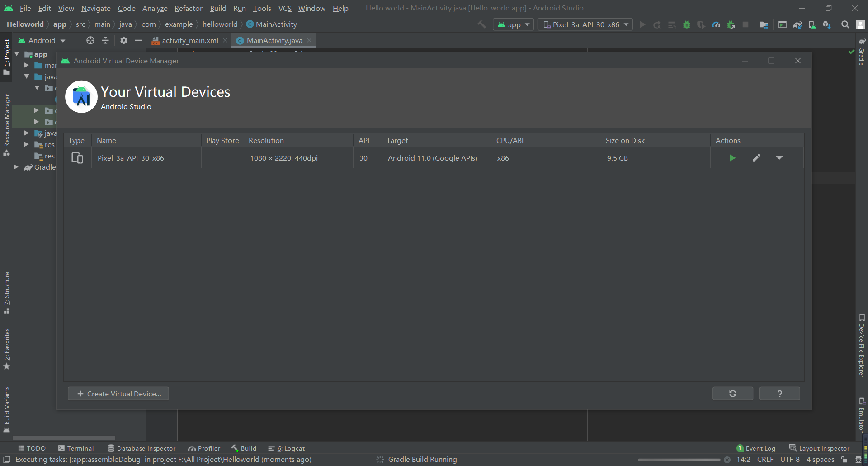Image resolution: width=868 pixels, height=466 pixels.
Task: Click the Select Opened File target icon
Action: point(90,40)
